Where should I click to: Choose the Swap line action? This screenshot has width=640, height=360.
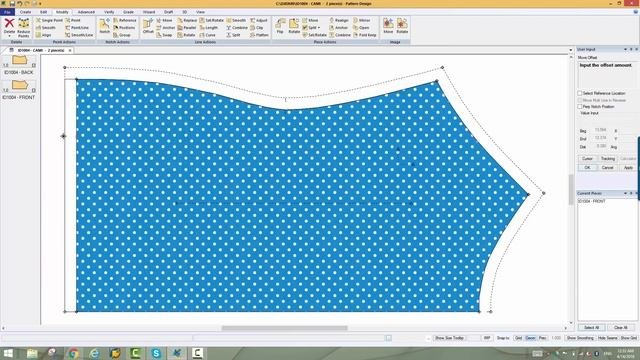point(164,35)
